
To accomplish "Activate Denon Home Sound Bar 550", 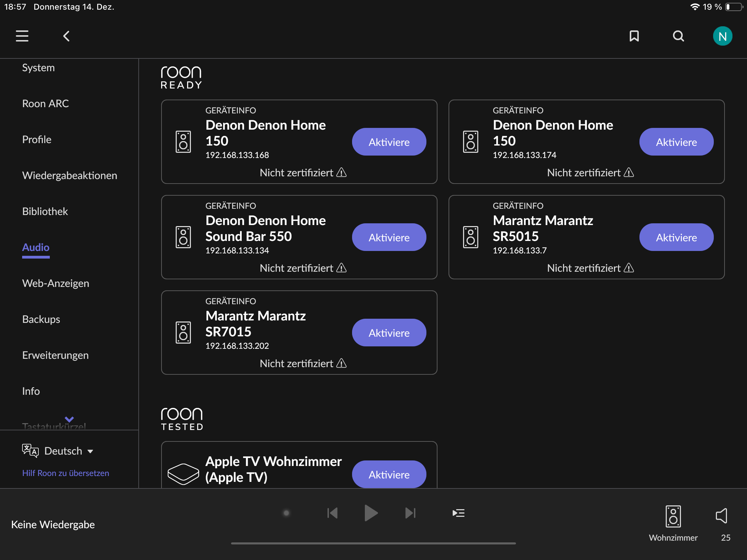I will tap(389, 237).
